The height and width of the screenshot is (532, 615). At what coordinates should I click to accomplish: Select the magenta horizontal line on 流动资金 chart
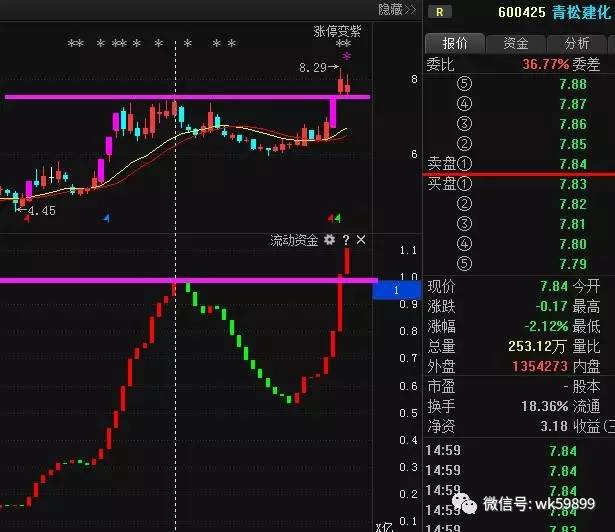(x=189, y=280)
